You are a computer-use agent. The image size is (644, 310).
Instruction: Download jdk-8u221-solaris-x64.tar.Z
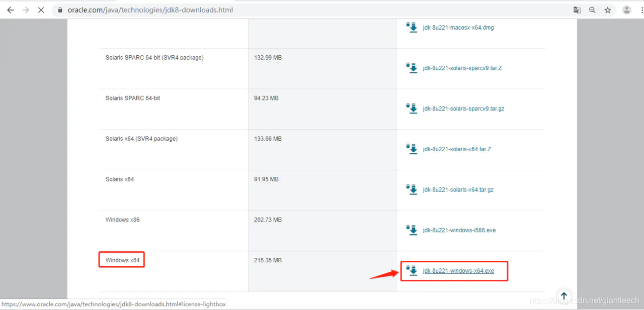pos(457,149)
